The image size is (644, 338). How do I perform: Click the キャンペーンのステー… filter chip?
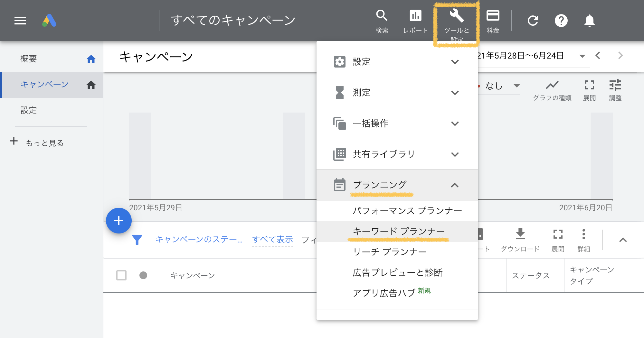[199, 240]
